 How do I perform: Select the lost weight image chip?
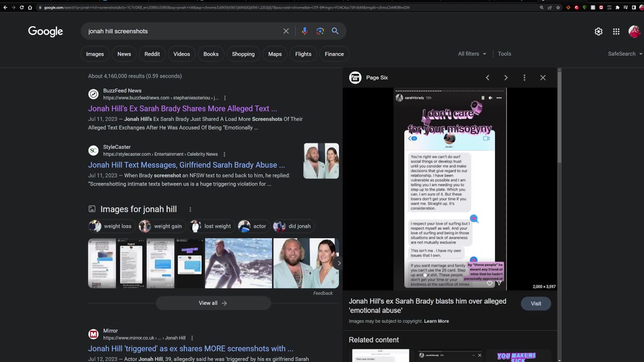(211, 226)
